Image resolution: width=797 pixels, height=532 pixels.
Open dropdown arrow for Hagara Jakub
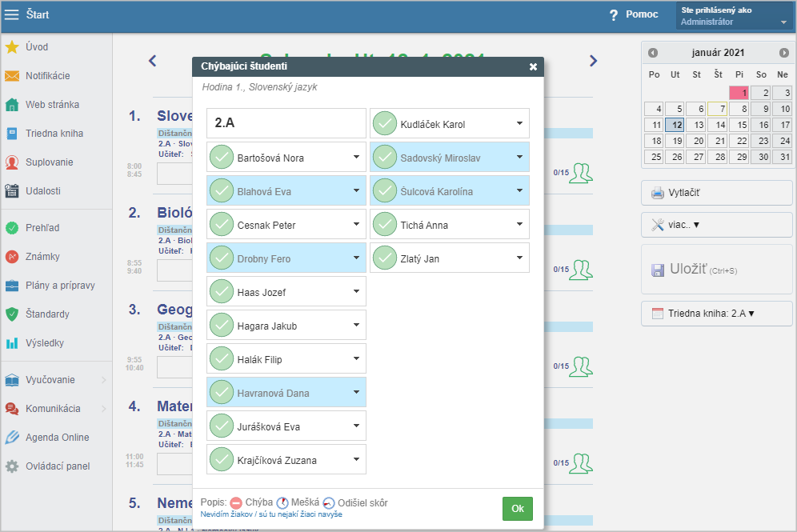click(x=356, y=325)
